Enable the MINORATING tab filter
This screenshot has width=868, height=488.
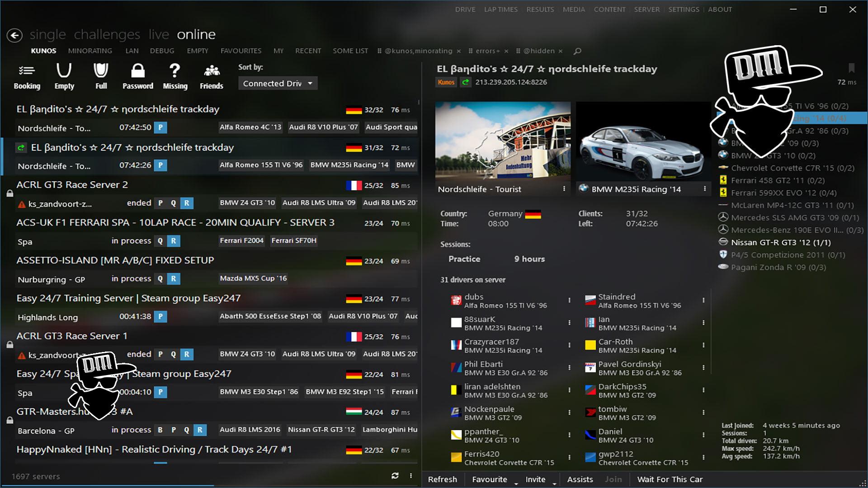90,51
